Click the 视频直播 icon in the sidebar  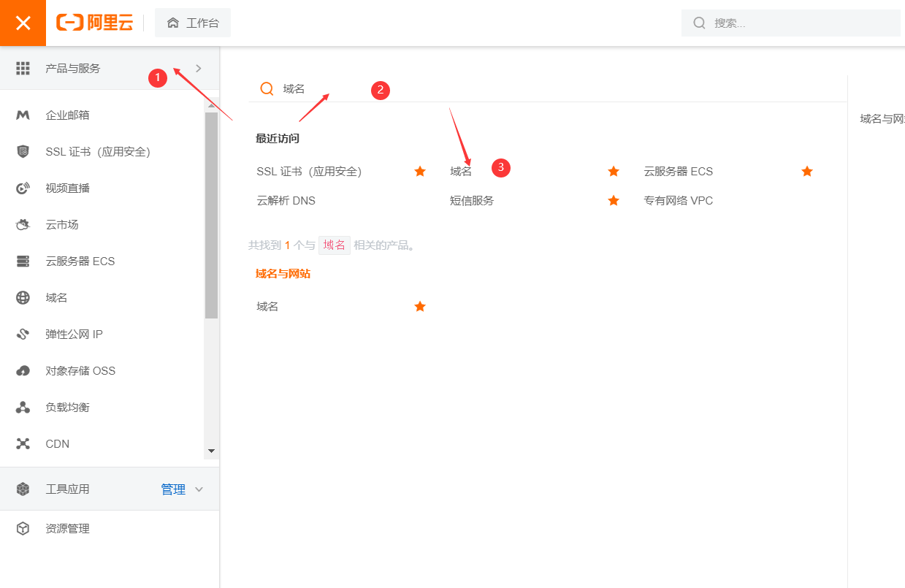click(23, 188)
